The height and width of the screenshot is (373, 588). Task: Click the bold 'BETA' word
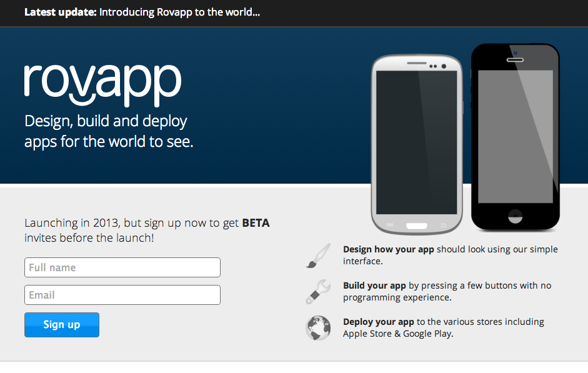[x=256, y=223]
